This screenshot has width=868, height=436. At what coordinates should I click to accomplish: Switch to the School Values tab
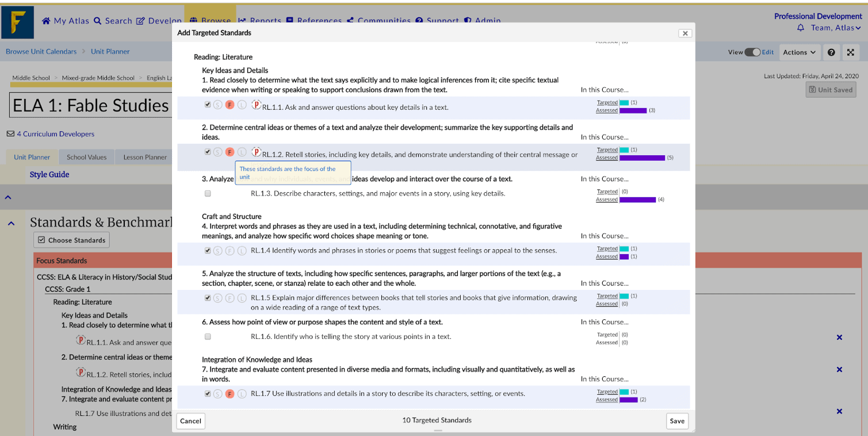86,157
